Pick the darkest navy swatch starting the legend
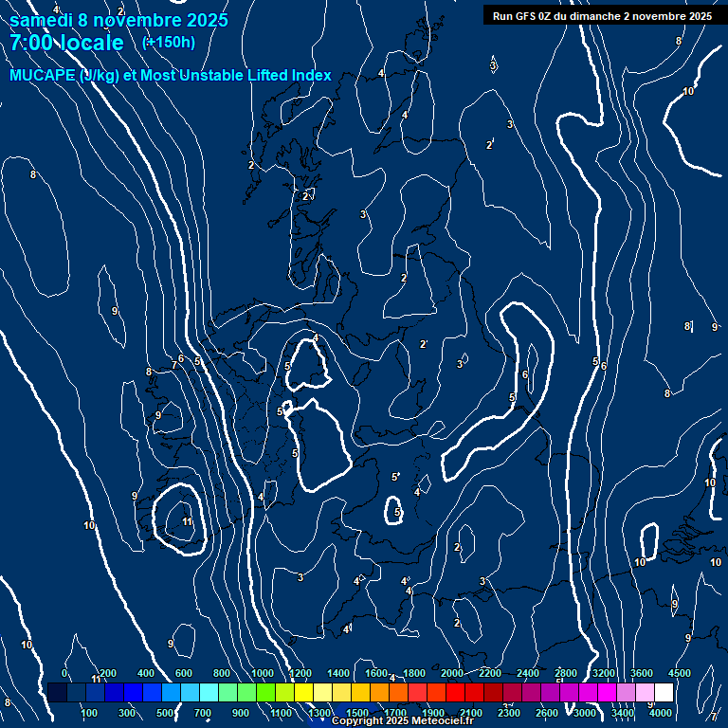The image size is (728, 728). click(57, 692)
